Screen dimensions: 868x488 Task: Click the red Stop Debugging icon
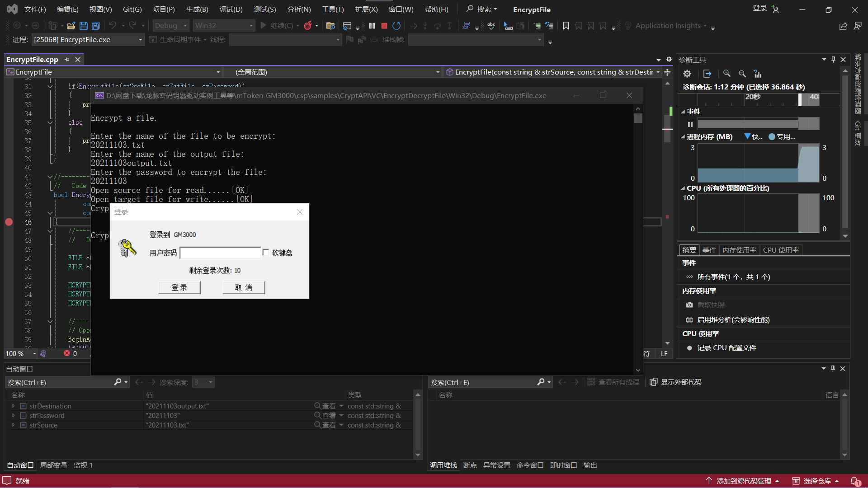click(384, 26)
